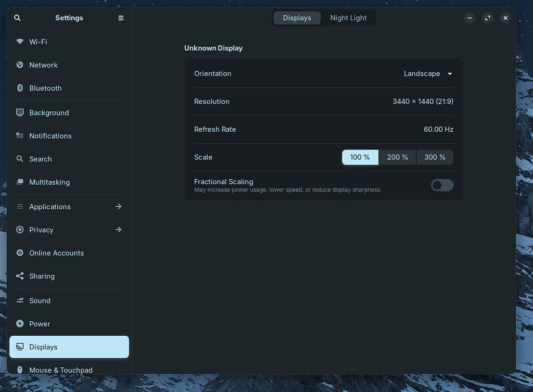Click the search magnifier icon in Settings header
533x392 pixels.
click(x=17, y=18)
